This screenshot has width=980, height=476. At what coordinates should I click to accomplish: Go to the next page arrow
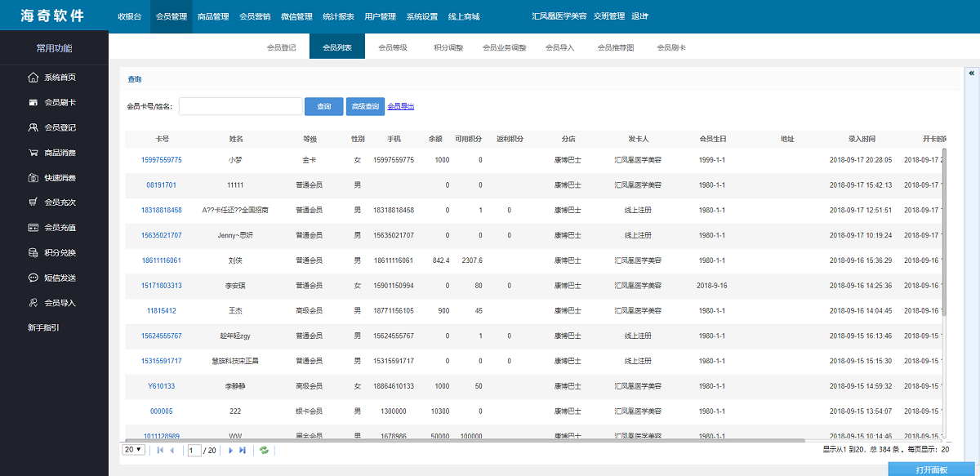pyautogui.click(x=229, y=449)
